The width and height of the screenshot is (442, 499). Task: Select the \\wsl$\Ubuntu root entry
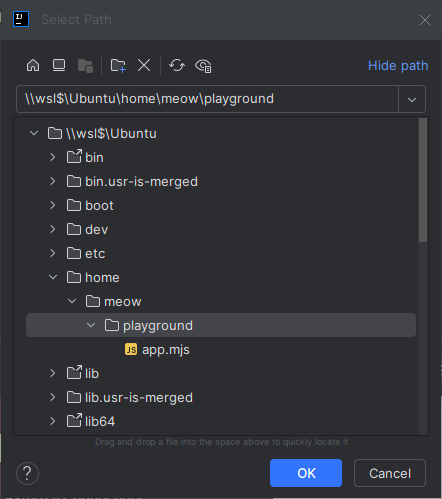[x=111, y=134]
